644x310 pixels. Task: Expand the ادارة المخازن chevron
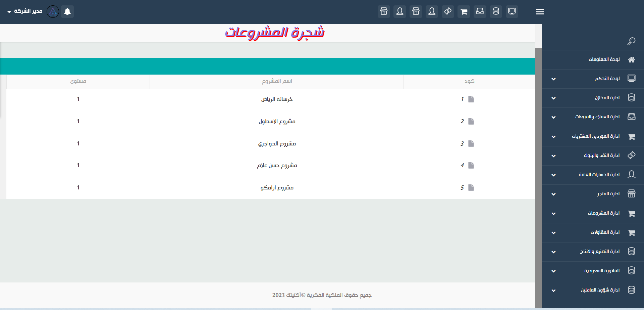(x=553, y=98)
